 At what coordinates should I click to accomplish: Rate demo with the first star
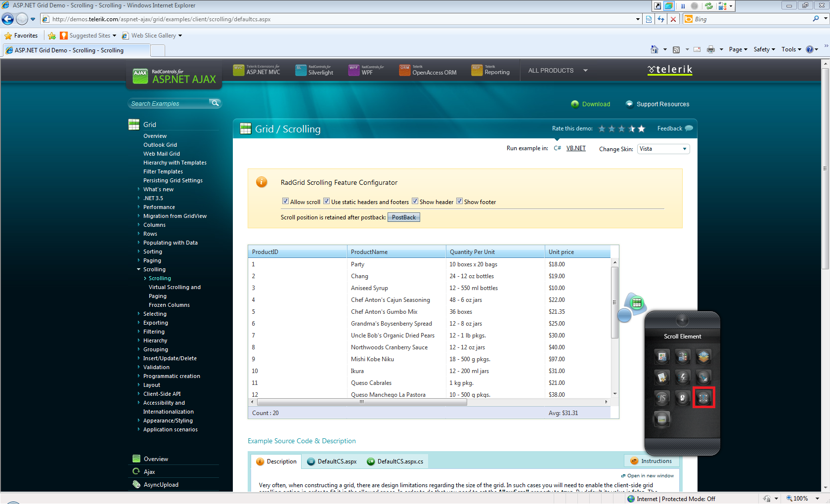(602, 129)
